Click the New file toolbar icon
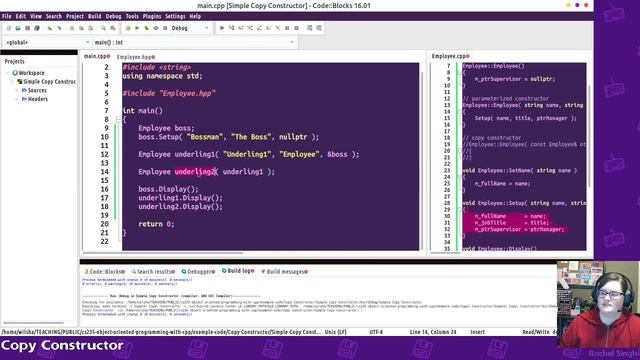Image resolution: width=640 pixels, height=360 pixels. (x=9, y=28)
